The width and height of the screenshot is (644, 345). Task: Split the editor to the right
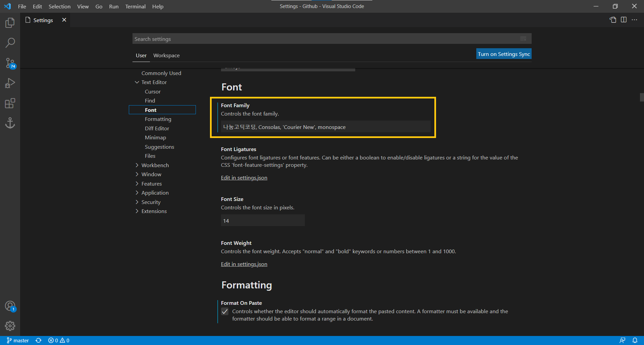[x=624, y=20]
